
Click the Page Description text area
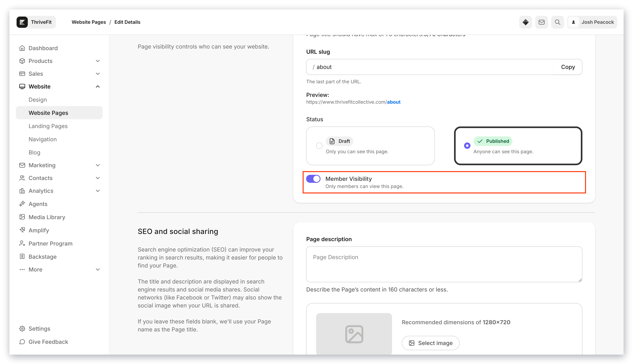point(444,264)
